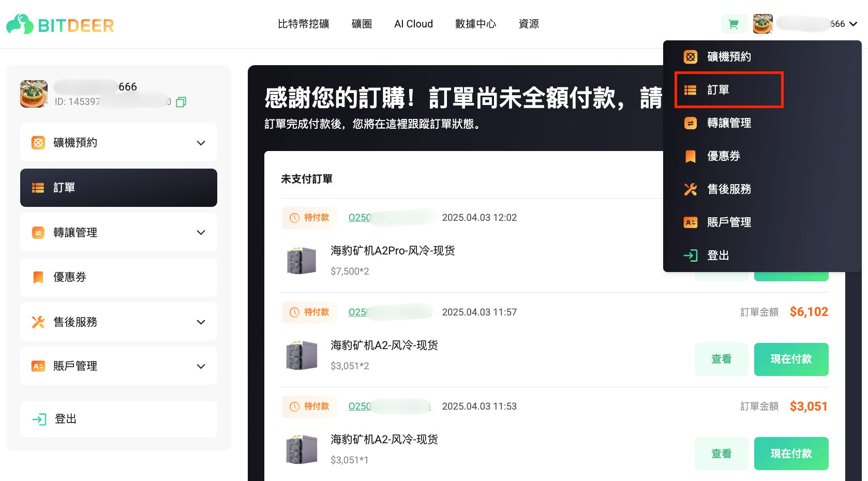Select 賬戶管理 in the account dropdown menu

(x=762, y=222)
